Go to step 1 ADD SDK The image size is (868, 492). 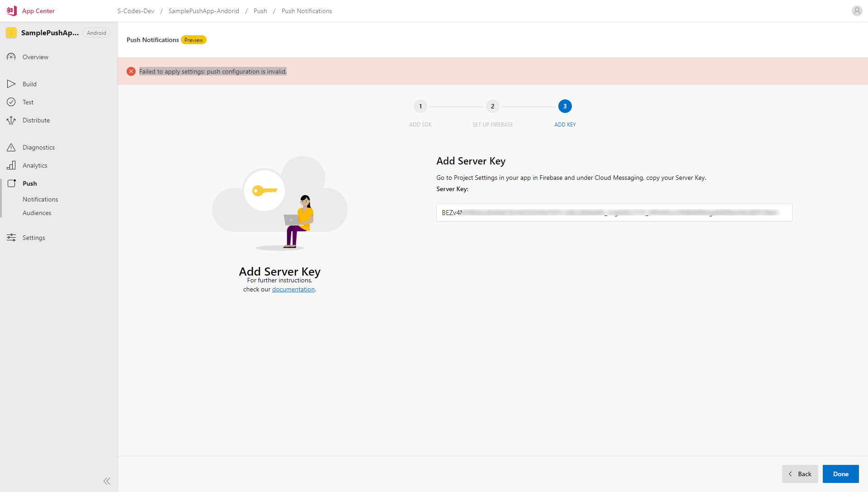coord(420,106)
